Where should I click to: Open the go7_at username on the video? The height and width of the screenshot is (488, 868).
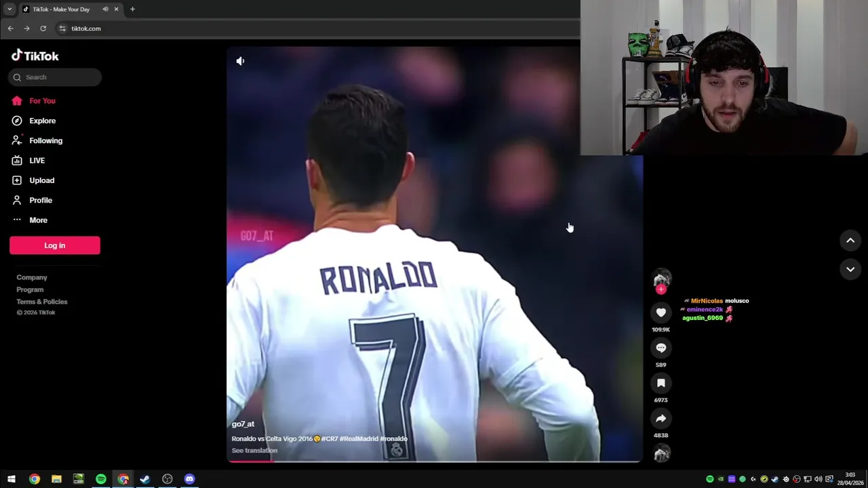point(243,424)
